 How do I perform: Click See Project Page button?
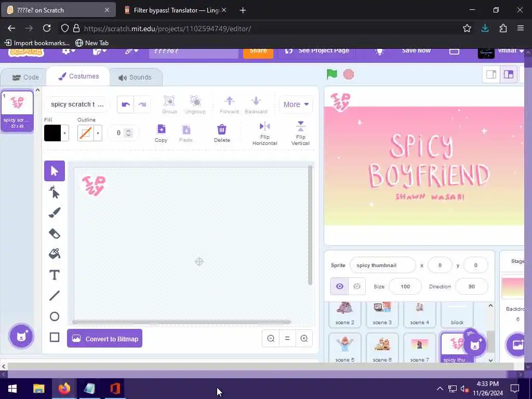[x=317, y=52]
